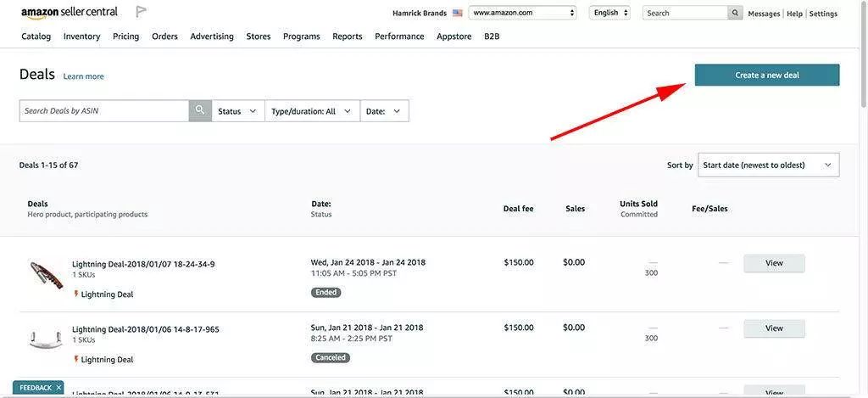Click the Amazon Seller Central logo
Screen dimensions: 868x398
[70, 13]
